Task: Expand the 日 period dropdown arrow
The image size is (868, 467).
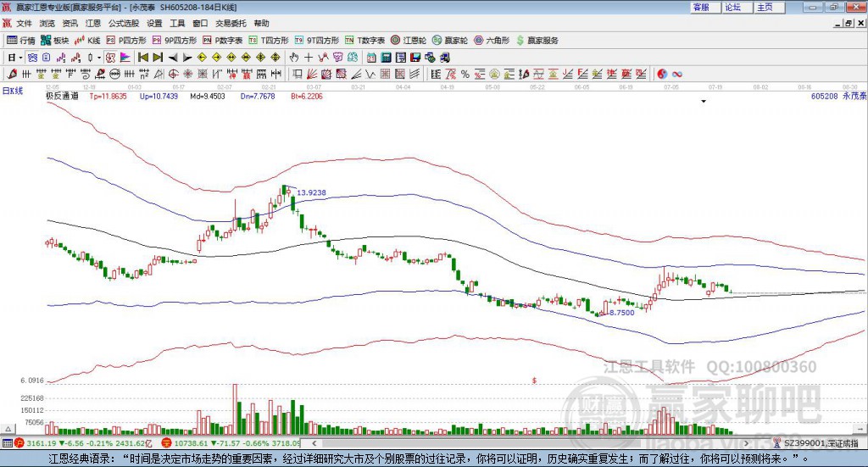Action: click(x=21, y=58)
